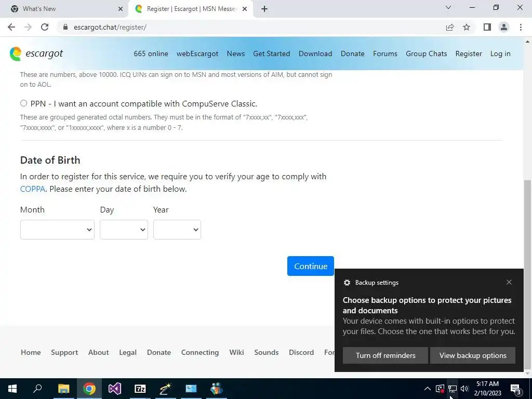Open the Download nav item
Screen dimensions: 532x399
click(315, 54)
